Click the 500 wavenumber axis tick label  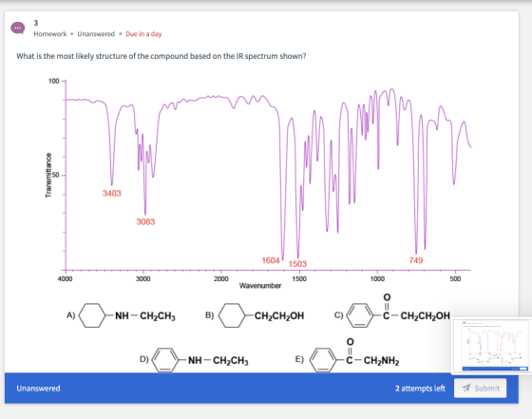point(455,279)
